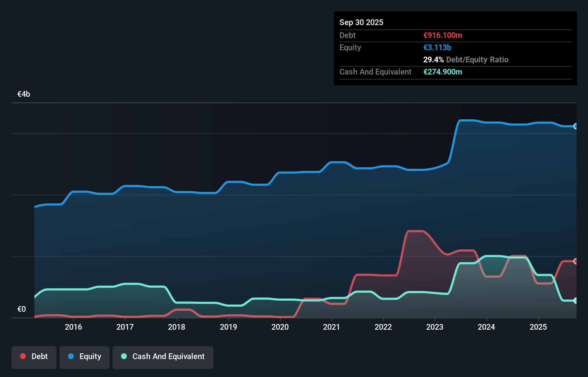Click the teal Cash endpoint marker
The height and width of the screenshot is (377, 588).
(576, 301)
